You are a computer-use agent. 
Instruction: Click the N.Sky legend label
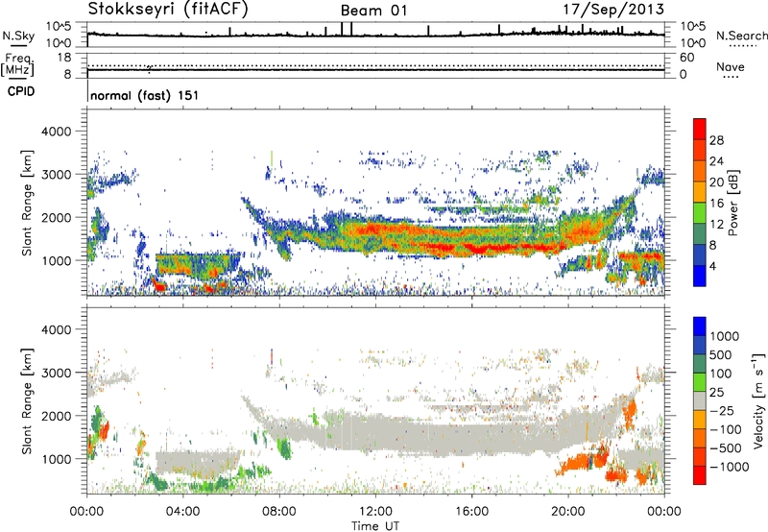[x=18, y=36]
